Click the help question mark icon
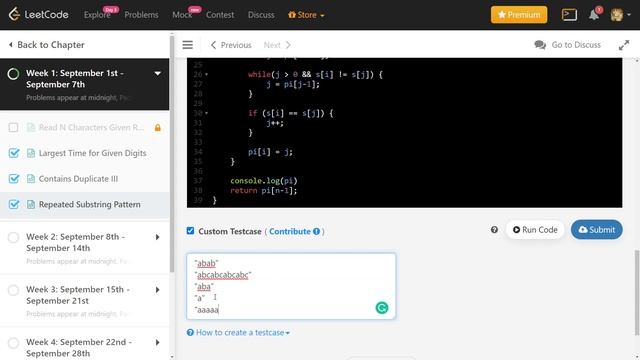Image resolution: width=640 pixels, height=360 pixels. point(494,230)
